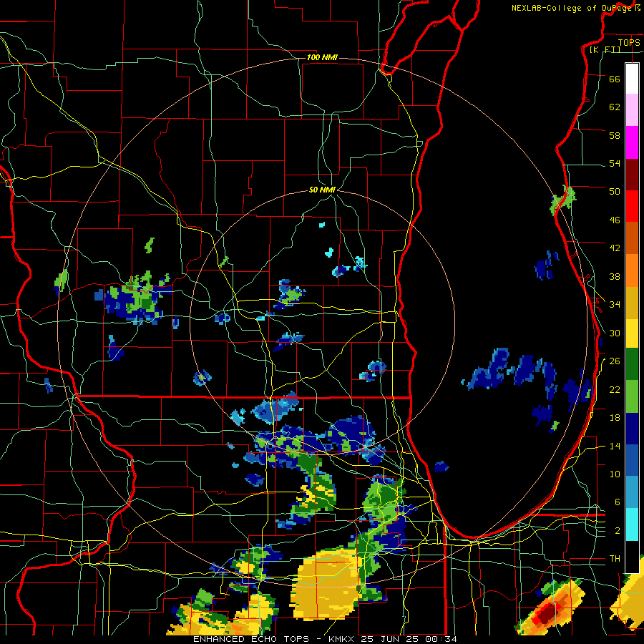
Task: Click the '00:34' timestamp in the caption
Action: pos(440,639)
